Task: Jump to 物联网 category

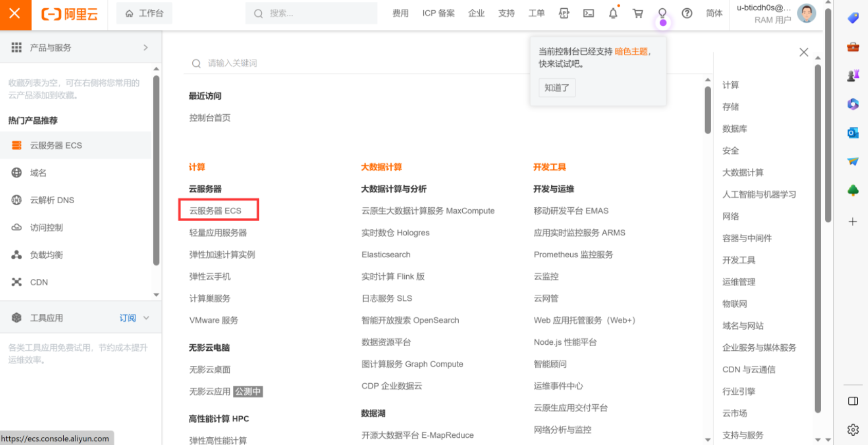Action: tap(734, 304)
